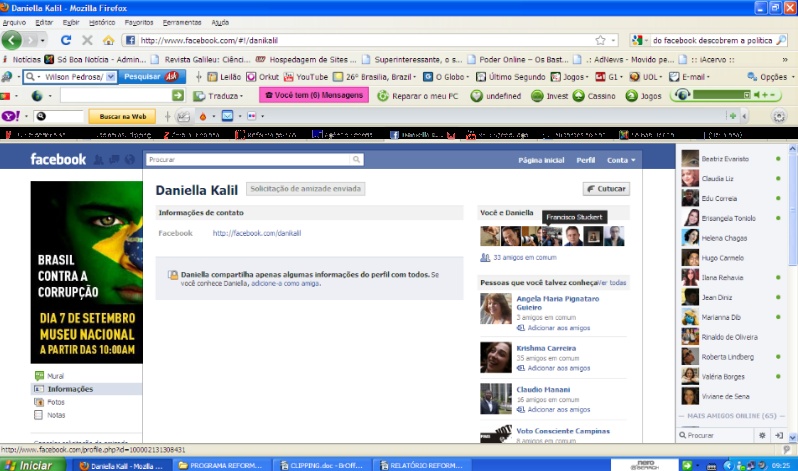Open the Arquivo menu
The image size is (798, 471).
pos(14,22)
